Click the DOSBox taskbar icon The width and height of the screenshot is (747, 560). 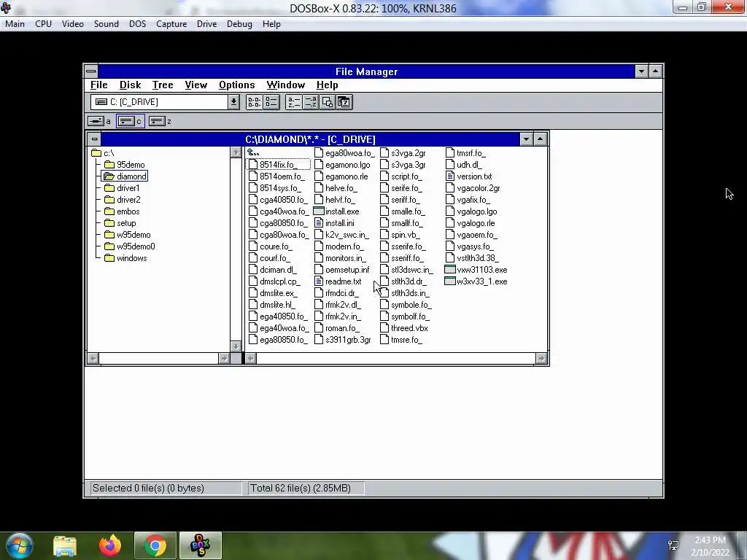(x=200, y=546)
